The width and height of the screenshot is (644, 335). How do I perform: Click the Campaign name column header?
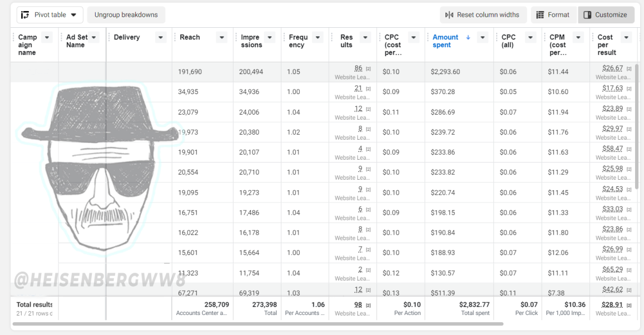click(x=27, y=45)
